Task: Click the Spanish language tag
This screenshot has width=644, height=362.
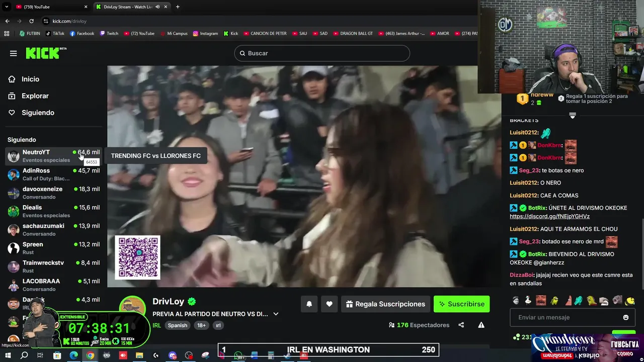Action: [177, 325]
